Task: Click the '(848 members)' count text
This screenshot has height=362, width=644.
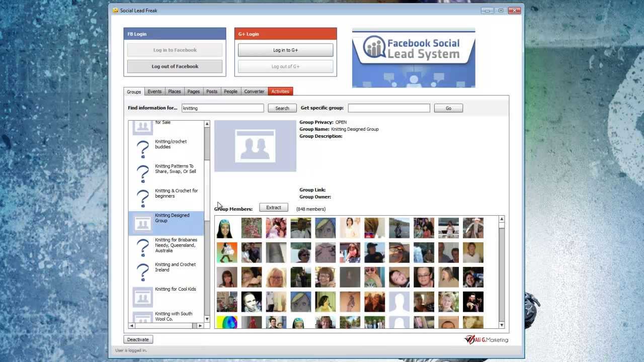Action: coord(311,209)
